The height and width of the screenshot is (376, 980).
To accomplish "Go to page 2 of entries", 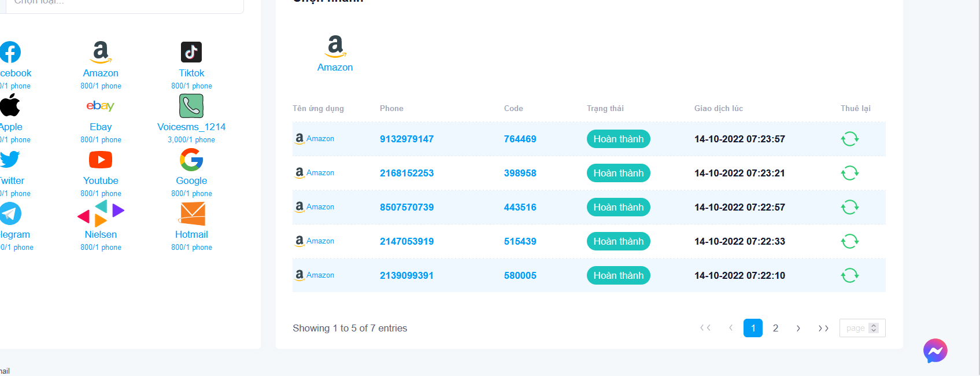I will [x=775, y=328].
